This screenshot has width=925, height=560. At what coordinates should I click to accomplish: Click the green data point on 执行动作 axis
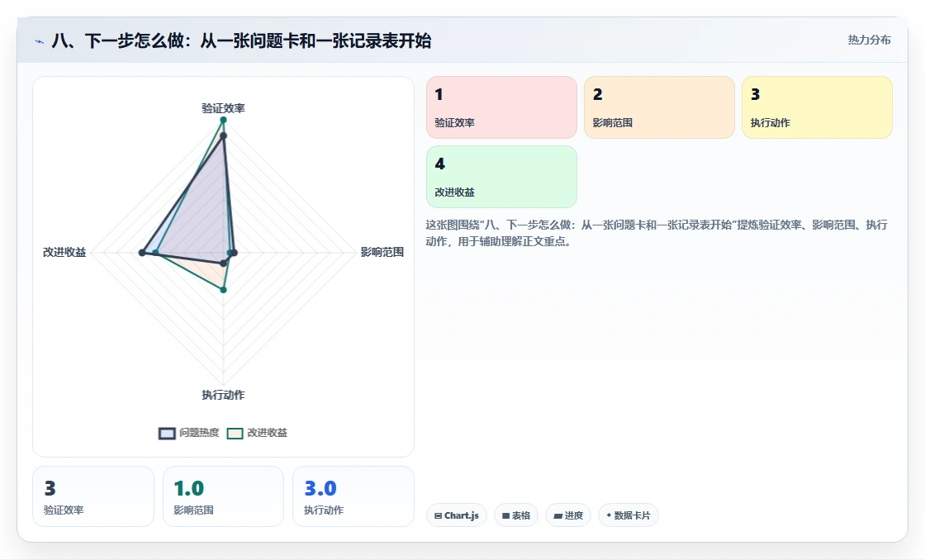[x=223, y=290]
